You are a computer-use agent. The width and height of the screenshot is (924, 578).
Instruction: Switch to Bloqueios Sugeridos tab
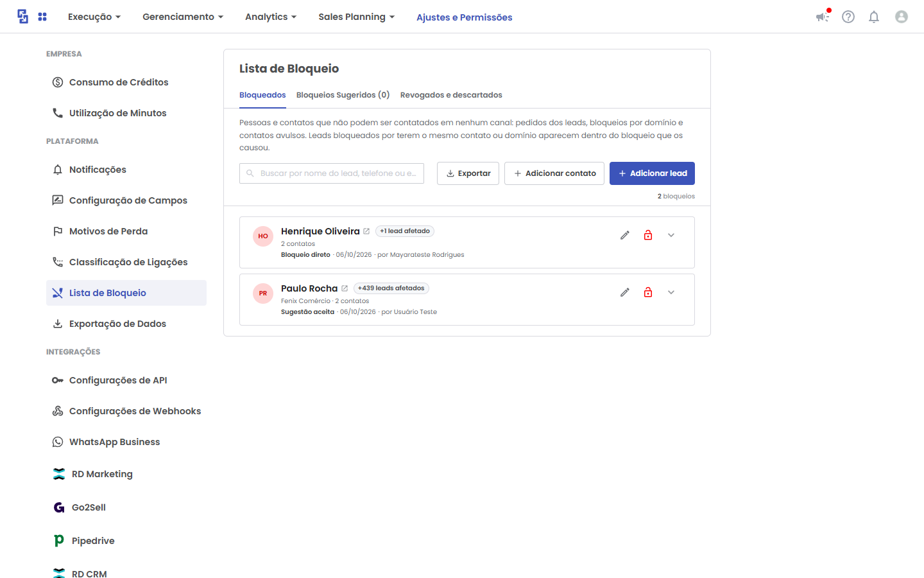pos(343,95)
